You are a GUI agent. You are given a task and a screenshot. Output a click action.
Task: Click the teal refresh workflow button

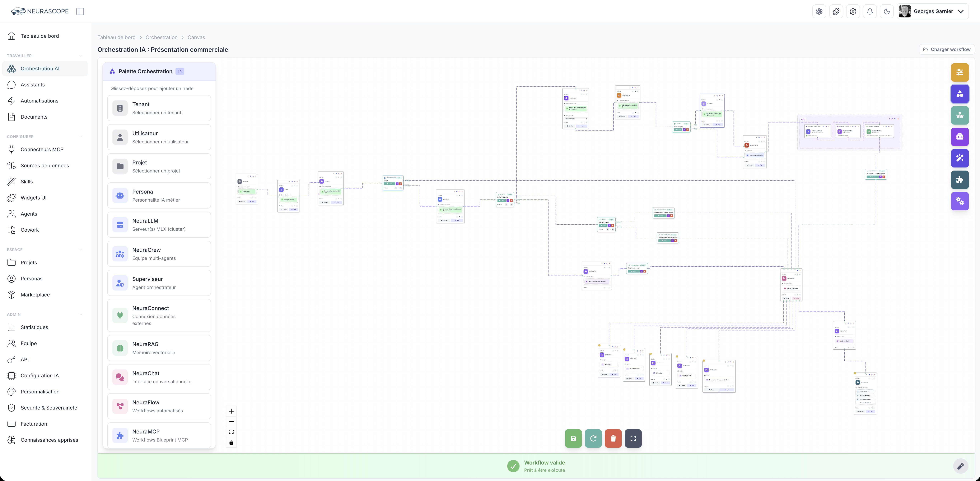pyautogui.click(x=593, y=438)
